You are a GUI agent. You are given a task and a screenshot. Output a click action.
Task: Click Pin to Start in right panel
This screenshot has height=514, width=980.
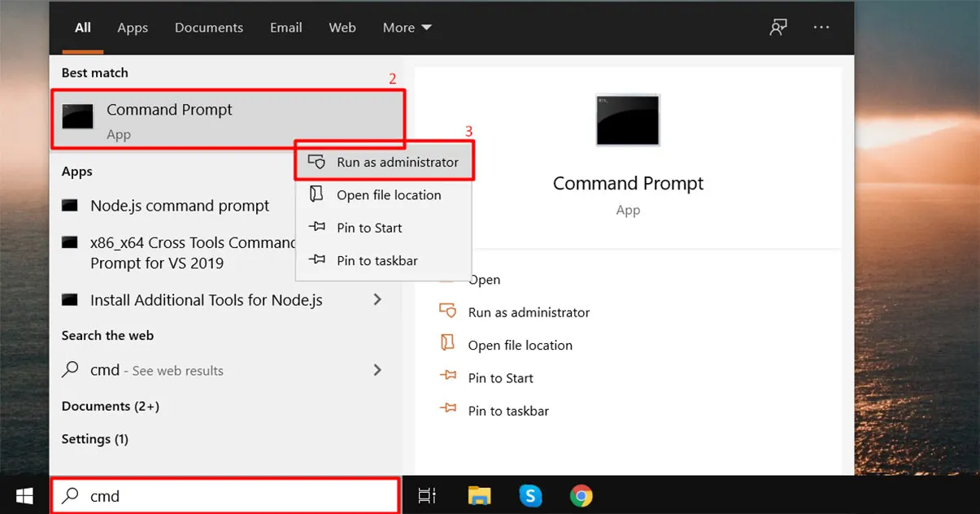[x=501, y=378]
